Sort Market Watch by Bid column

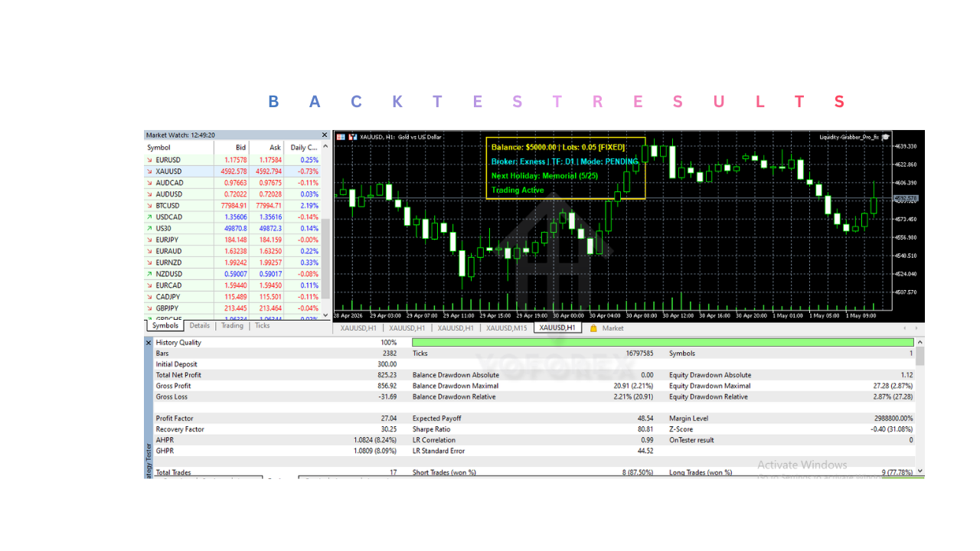[x=231, y=148]
